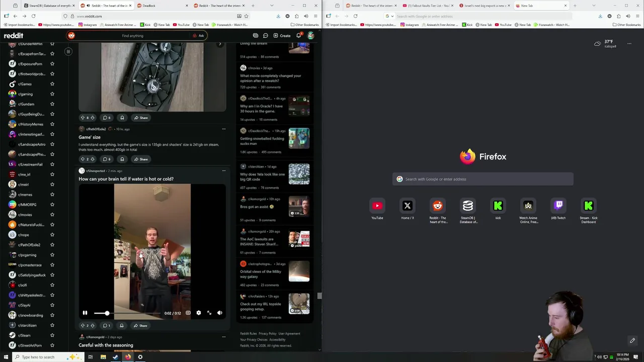Image resolution: width=644 pixels, height=362 pixels.
Task: Focus the Find anything search box
Action: coord(132,36)
